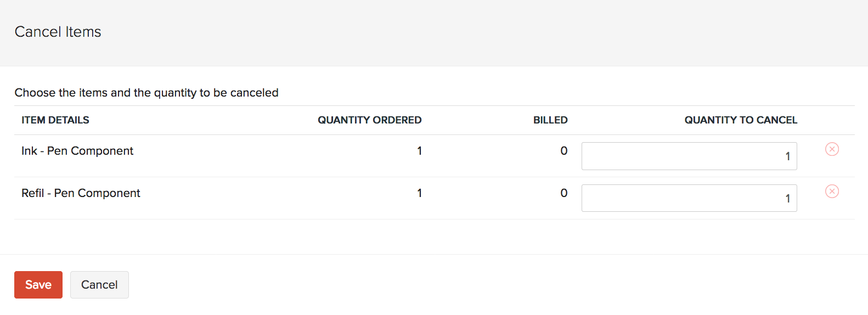The width and height of the screenshot is (868, 315).
Task: Click the quantity ordered value for Ink
Action: click(x=419, y=151)
